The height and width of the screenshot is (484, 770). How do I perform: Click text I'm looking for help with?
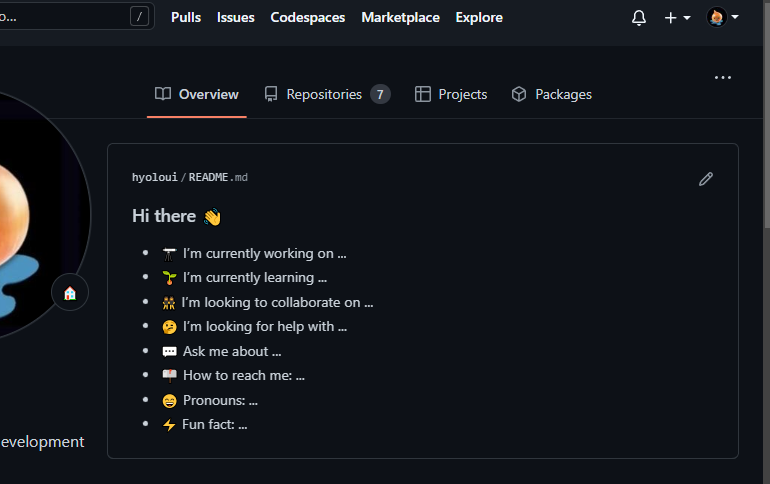click(265, 326)
